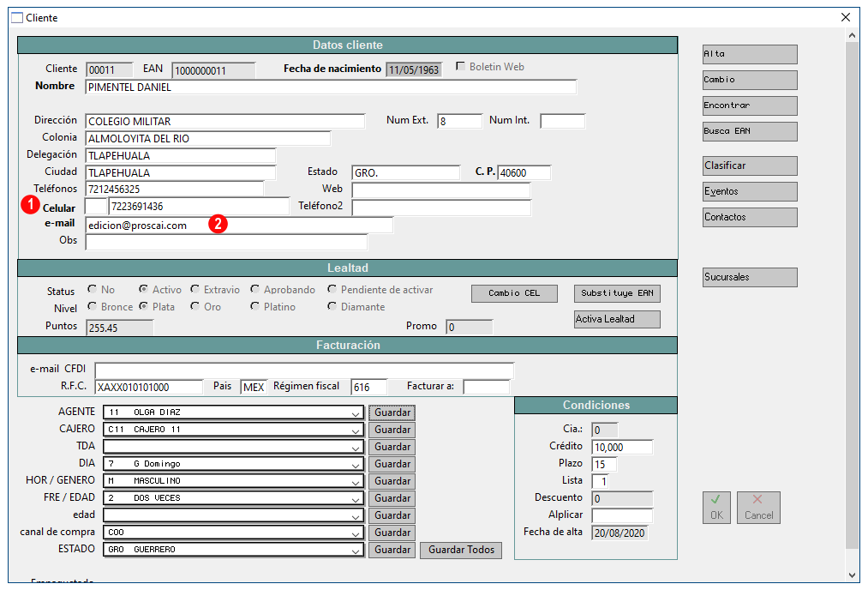Select the Activo status radio button

(x=143, y=289)
